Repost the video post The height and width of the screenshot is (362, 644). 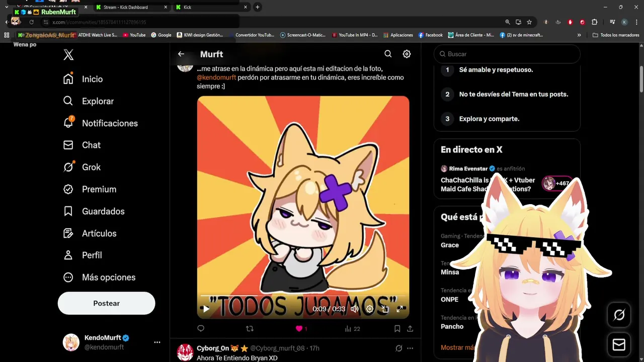coord(250,328)
